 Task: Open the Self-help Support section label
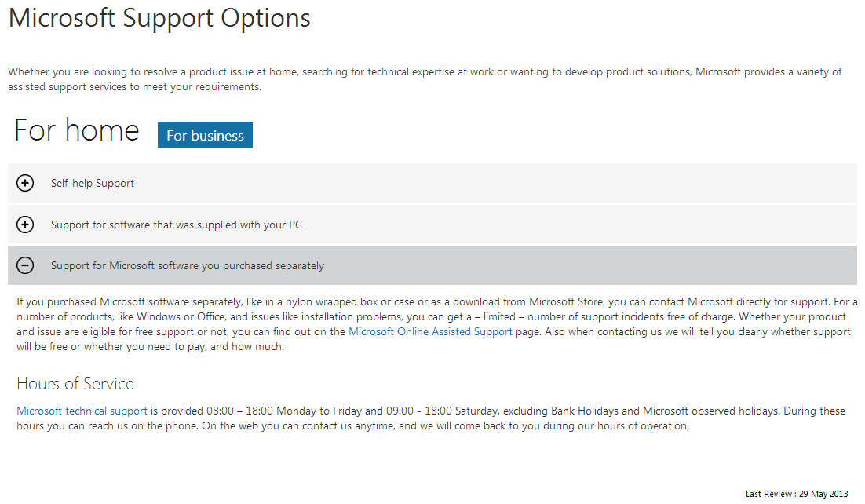[92, 183]
